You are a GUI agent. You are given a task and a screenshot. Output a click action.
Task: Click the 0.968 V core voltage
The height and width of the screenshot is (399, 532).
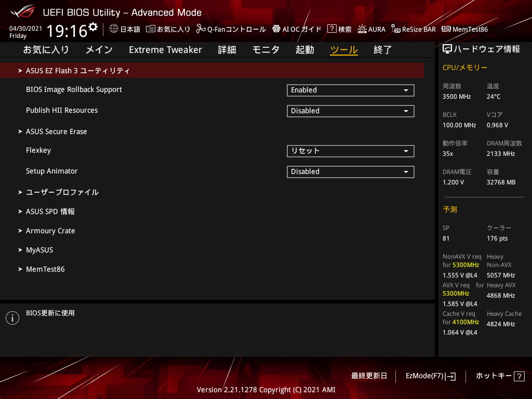pos(497,125)
